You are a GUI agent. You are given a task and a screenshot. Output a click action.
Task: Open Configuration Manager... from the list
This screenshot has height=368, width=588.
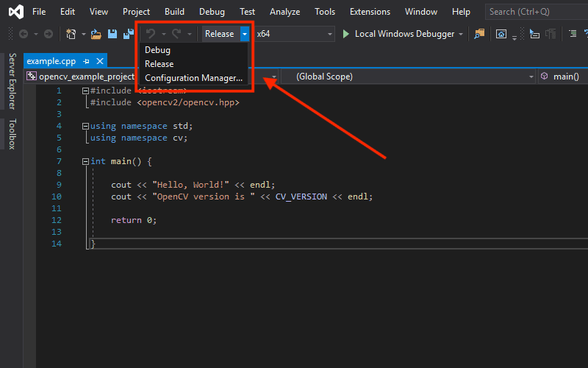(x=193, y=78)
